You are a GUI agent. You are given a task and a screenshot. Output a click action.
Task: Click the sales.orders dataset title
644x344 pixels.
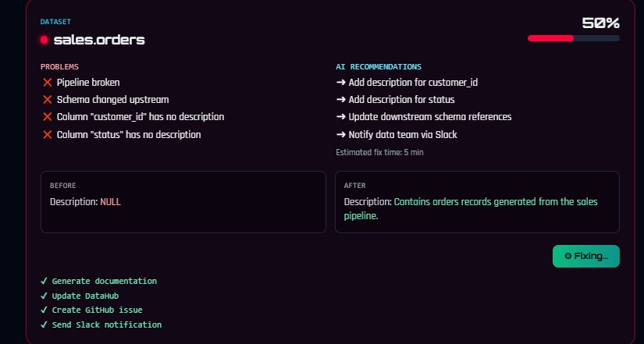pos(99,40)
